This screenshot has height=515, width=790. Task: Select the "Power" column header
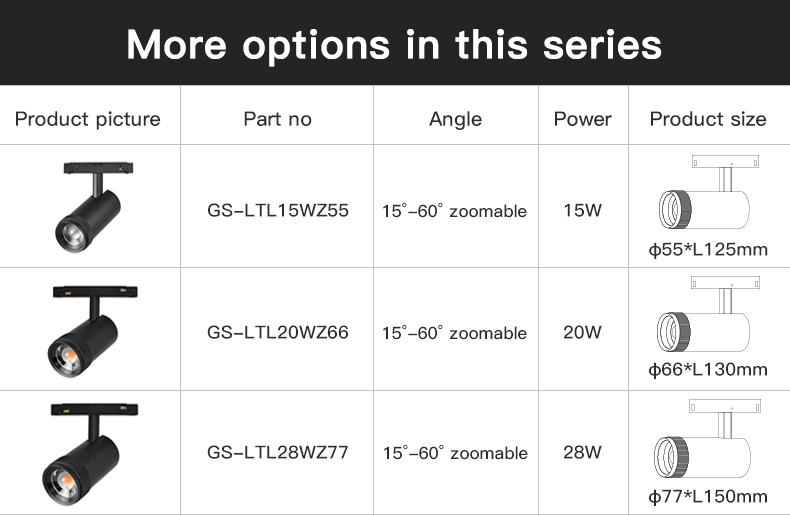point(583,119)
